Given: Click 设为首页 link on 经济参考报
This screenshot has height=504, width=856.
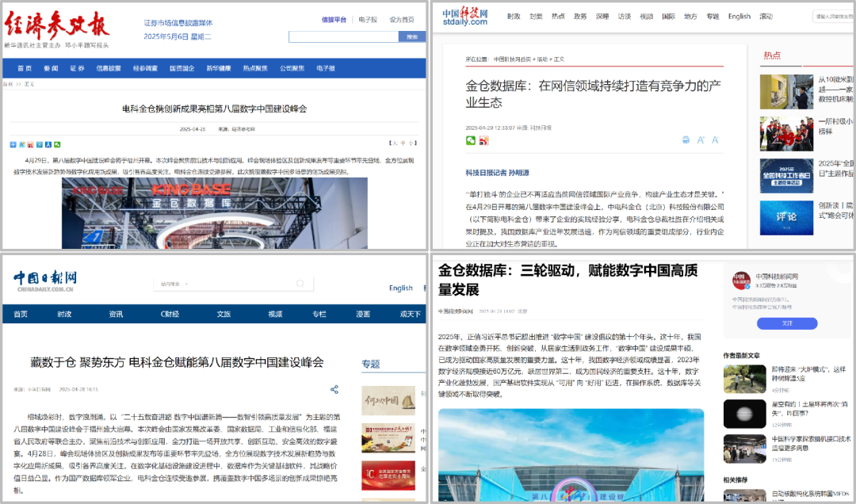Looking at the screenshot, I should pos(402,20).
